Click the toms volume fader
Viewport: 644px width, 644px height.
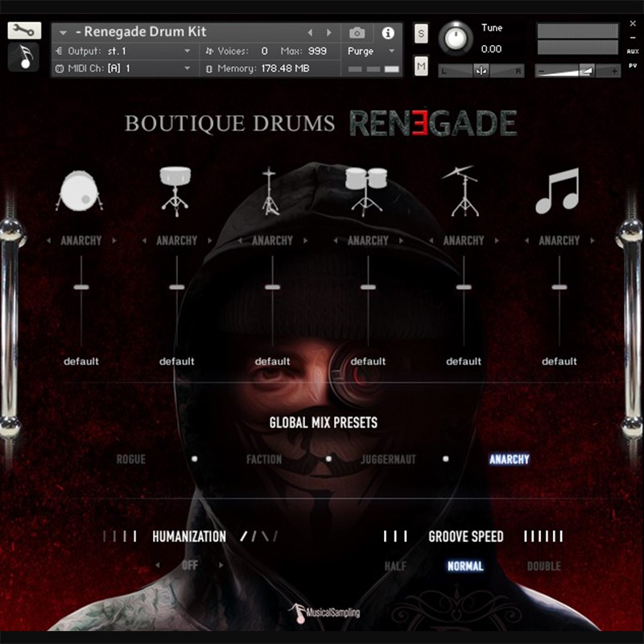[x=368, y=287]
